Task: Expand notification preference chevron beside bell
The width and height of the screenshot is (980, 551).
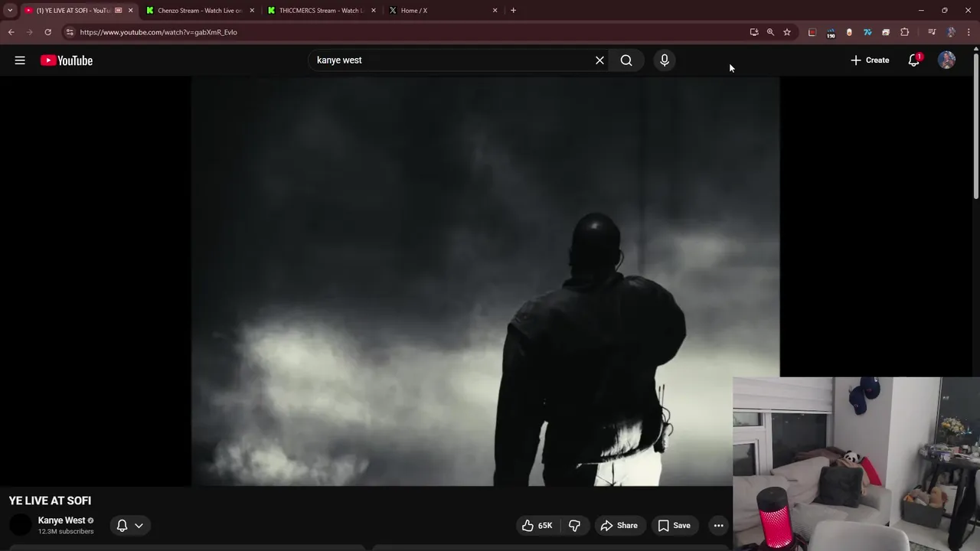Action: click(139, 526)
